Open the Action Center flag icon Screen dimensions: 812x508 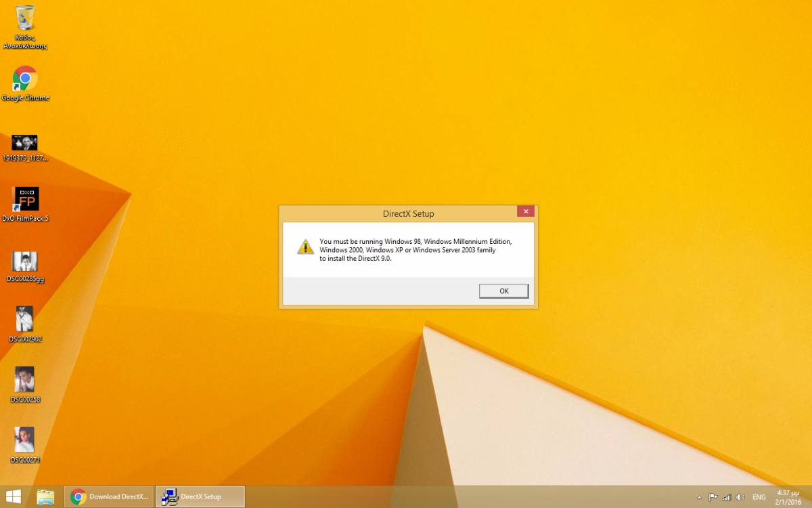(x=713, y=497)
